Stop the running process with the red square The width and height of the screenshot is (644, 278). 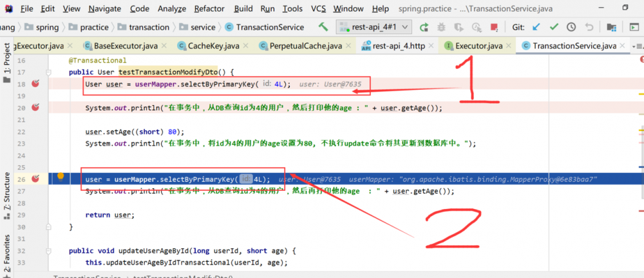[494, 27]
